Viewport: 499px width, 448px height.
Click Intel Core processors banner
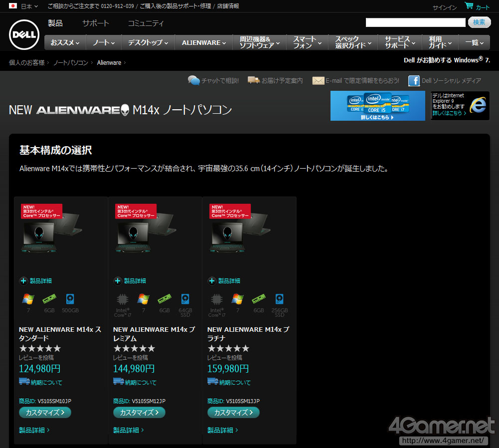[377, 106]
